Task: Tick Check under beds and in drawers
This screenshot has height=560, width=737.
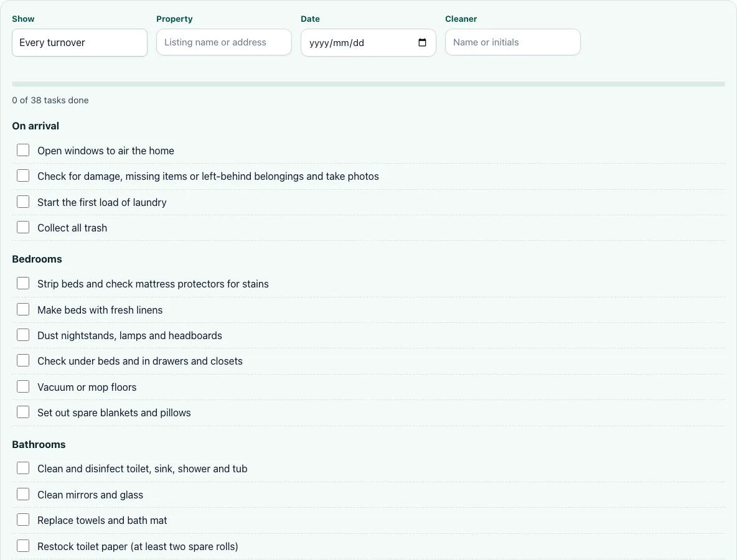Action: coord(23,360)
